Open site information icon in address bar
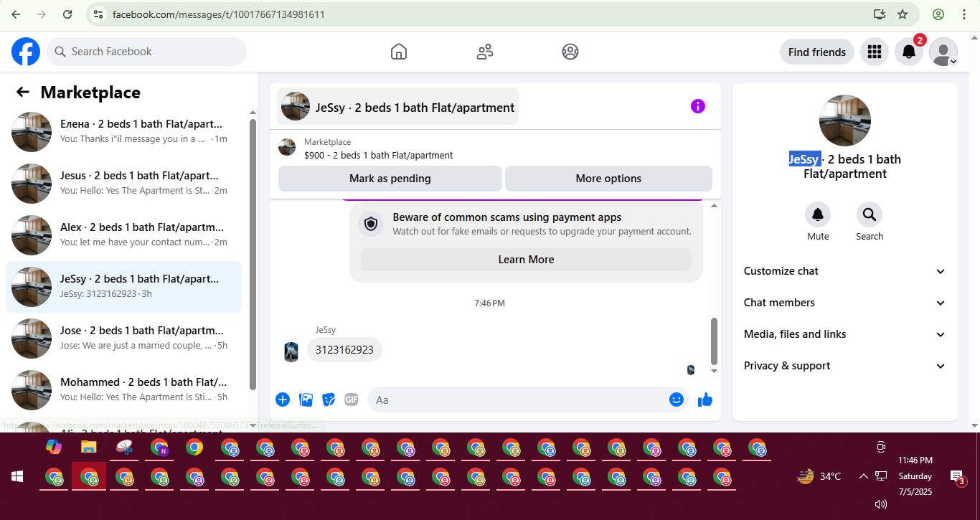980x520 pixels. point(99,14)
